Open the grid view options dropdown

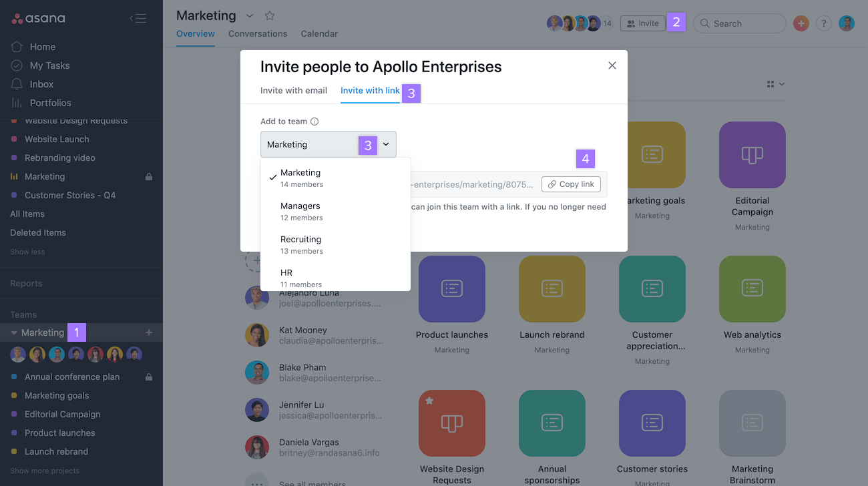point(775,84)
